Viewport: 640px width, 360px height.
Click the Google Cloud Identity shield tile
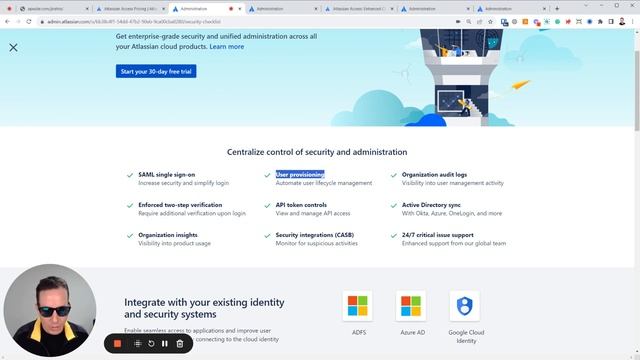point(464,306)
